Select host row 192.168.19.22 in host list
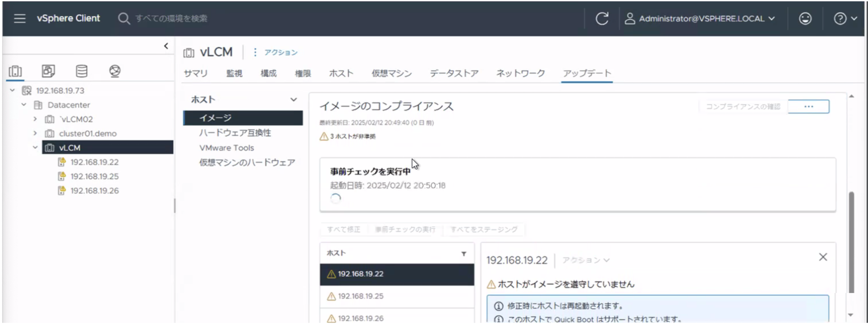This screenshot has height=324, width=868. pyautogui.click(x=397, y=274)
